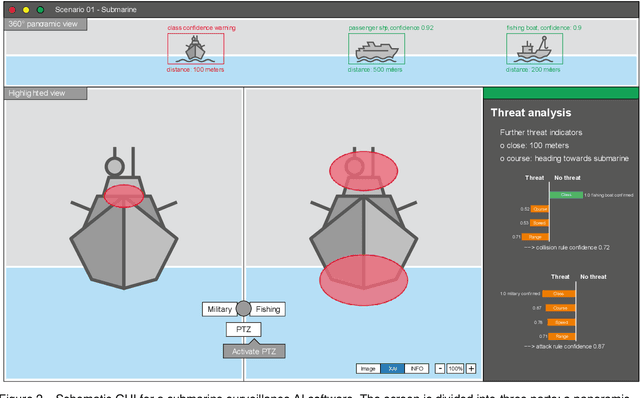This screenshot has height=398, width=640.
Task: Click 'attack rule confidence 0.87' text
Action: click(x=564, y=346)
